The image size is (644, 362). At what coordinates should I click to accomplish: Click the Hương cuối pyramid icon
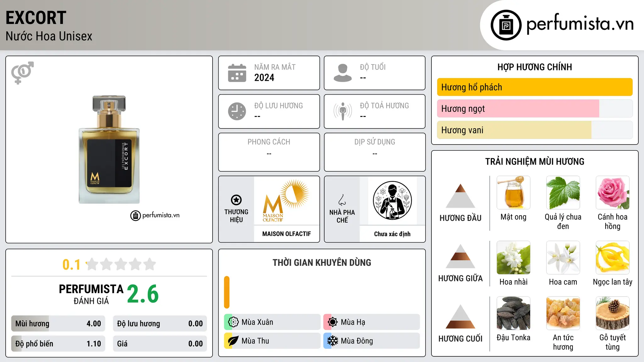click(x=460, y=316)
